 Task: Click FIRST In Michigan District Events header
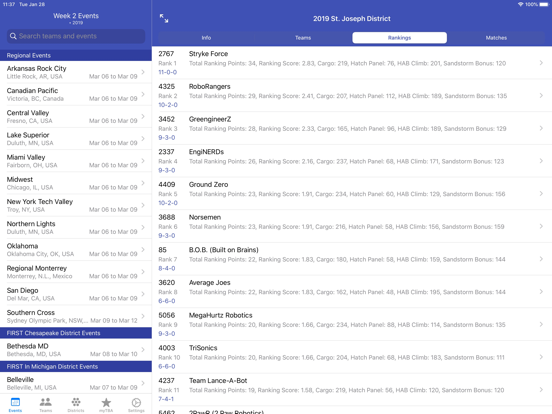coord(76,366)
